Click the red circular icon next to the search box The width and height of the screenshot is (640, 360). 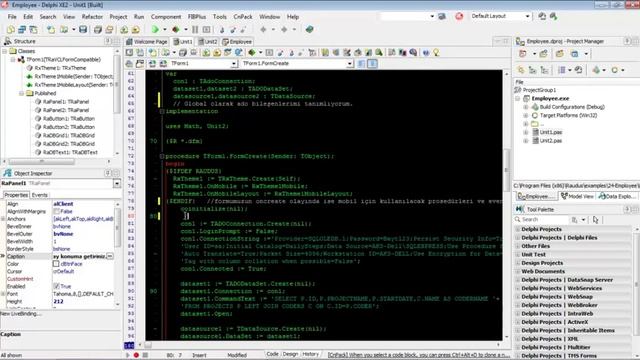coord(459,16)
